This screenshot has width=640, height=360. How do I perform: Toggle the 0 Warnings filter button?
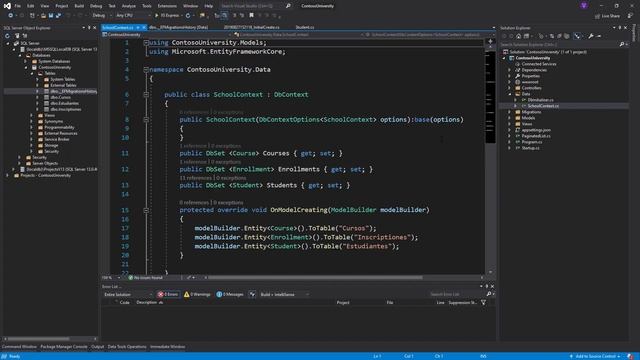coord(197,294)
